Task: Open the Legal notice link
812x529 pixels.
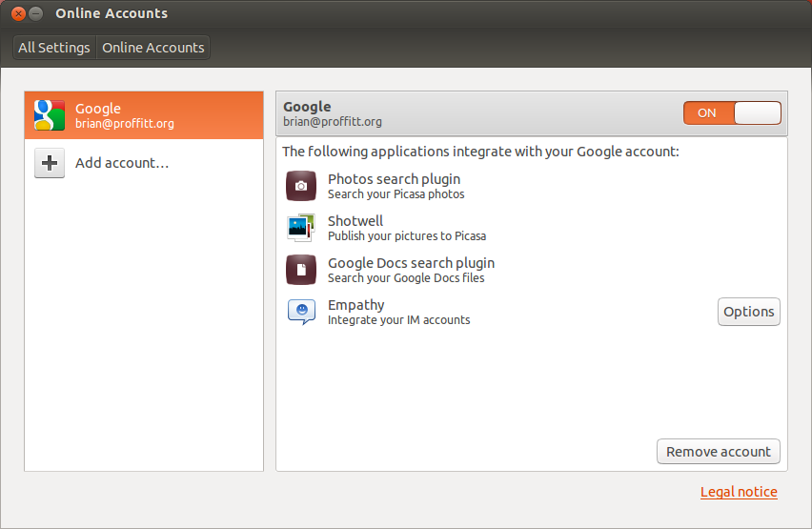Action: tap(739, 492)
